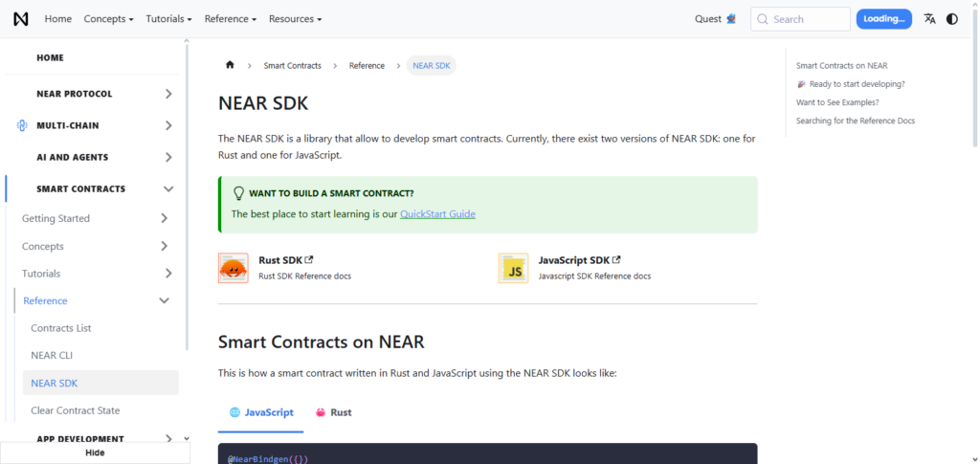Switch to the JavaScript code tab

pos(260,412)
